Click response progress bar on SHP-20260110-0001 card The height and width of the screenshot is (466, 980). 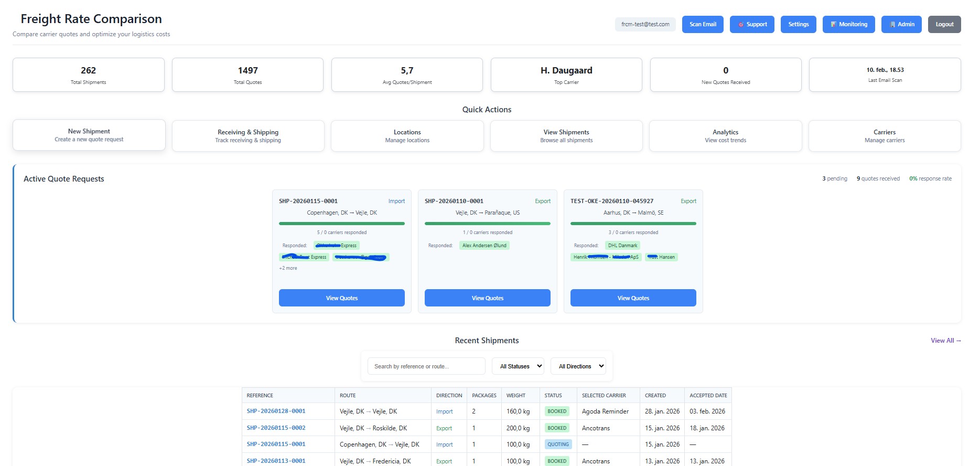[x=488, y=224]
